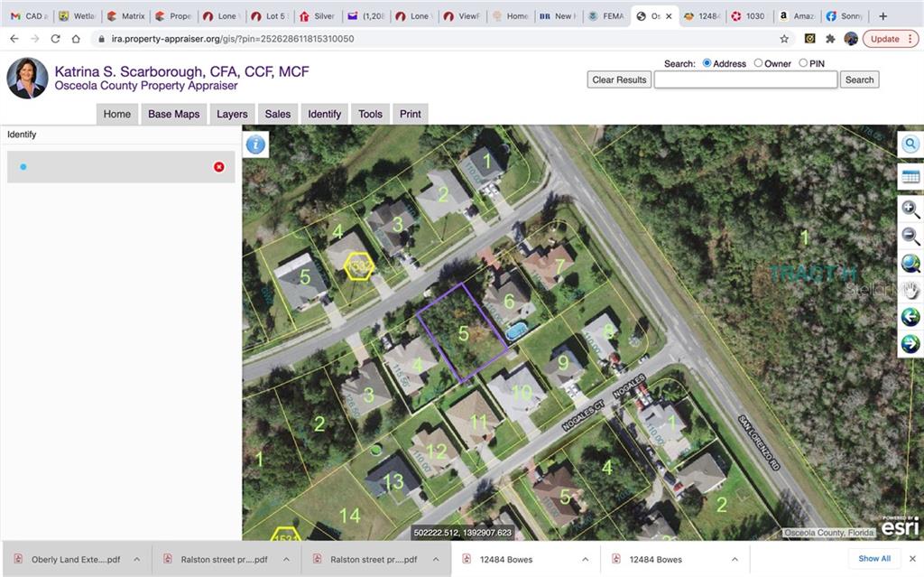The width and height of the screenshot is (924, 577).
Task: Click the blue info icon on map
Action: point(256,144)
